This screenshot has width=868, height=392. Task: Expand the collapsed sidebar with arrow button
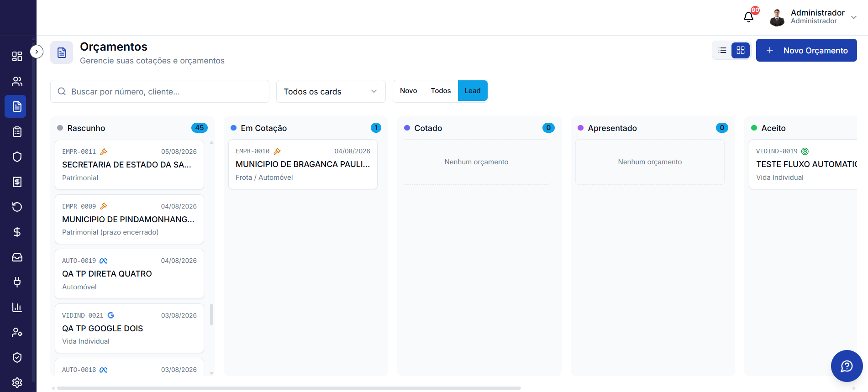[x=37, y=52]
